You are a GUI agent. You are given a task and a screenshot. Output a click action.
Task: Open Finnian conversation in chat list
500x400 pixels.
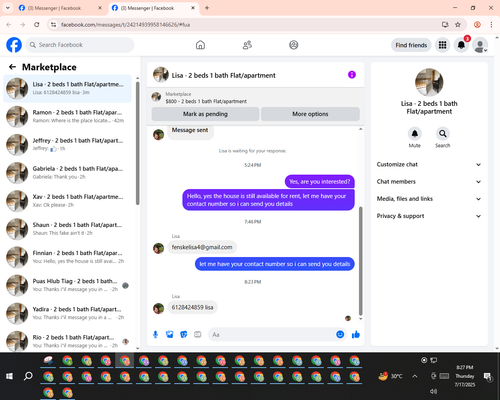click(67, 257)
